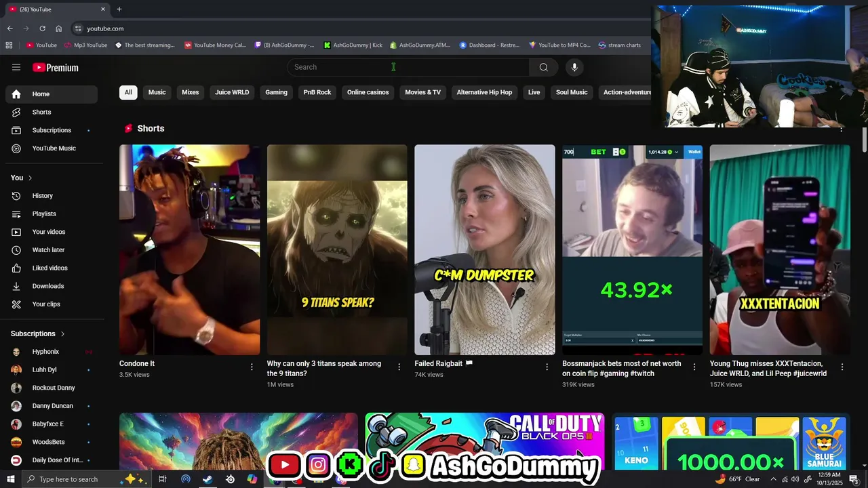This screenshot has height=488, width=868.
Task: Select the Mixes filter chip
Action: (191, 92)
